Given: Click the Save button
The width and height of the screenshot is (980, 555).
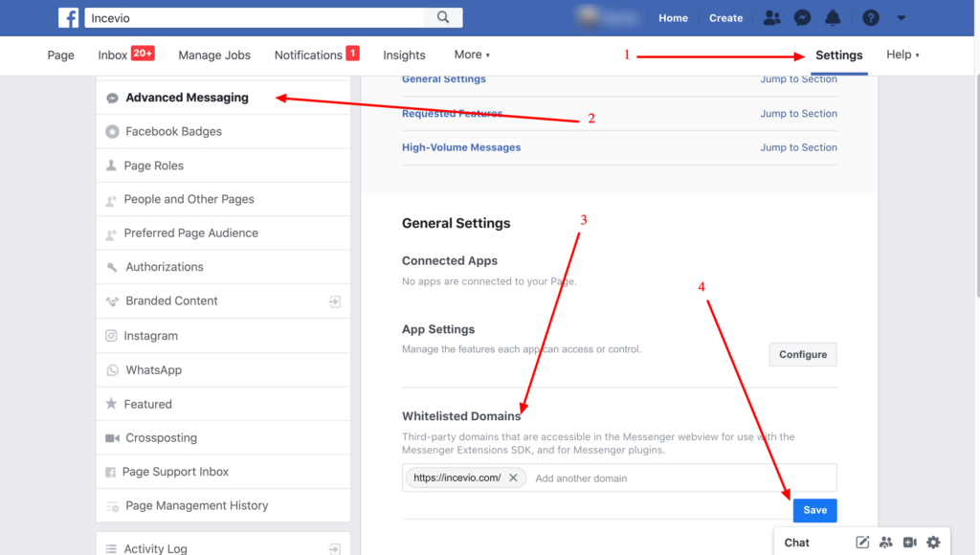Looking at the screenshot, I should [814, 510].
